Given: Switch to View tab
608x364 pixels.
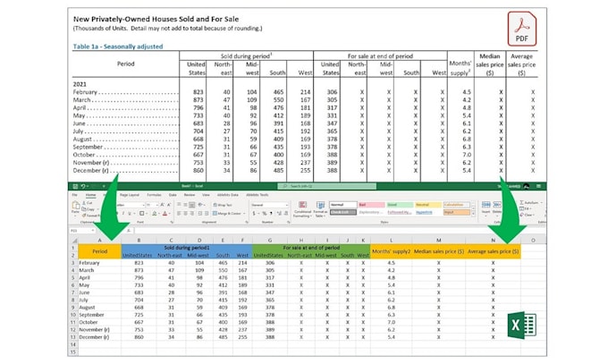Looking at the screenshot, I should pyautogui.click(x=206, y=195).
